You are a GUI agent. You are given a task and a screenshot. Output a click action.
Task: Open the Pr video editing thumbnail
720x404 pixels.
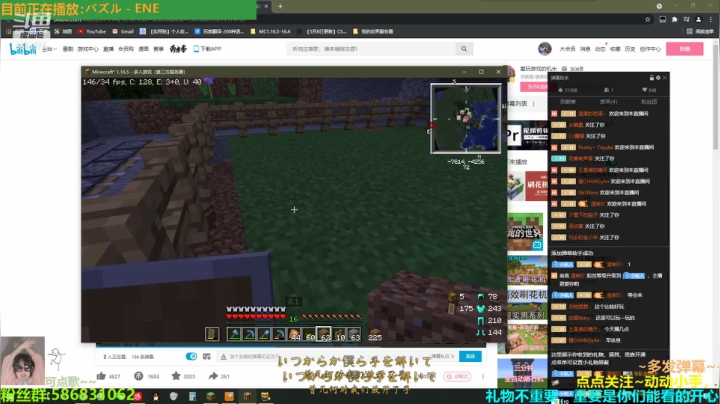(x=527, y=136)
